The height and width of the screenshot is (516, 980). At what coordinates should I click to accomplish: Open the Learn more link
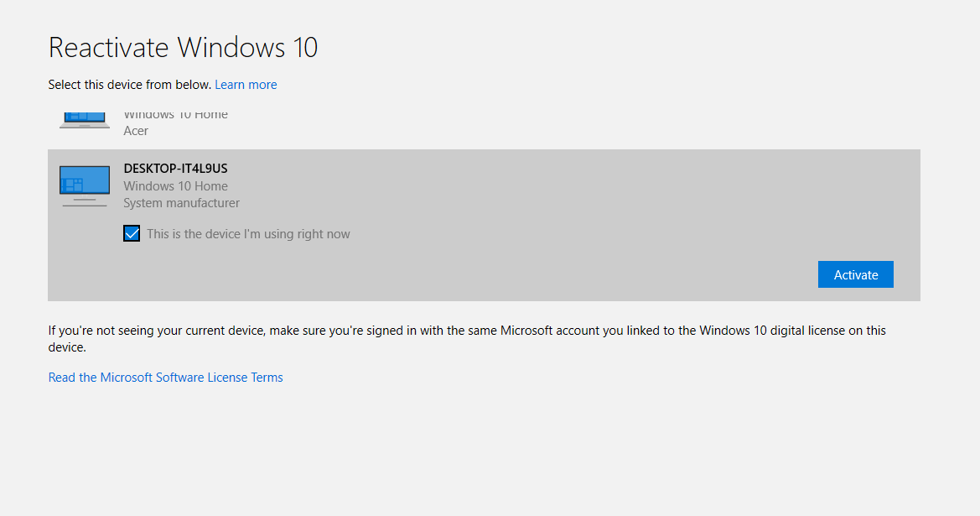[246, 85]
